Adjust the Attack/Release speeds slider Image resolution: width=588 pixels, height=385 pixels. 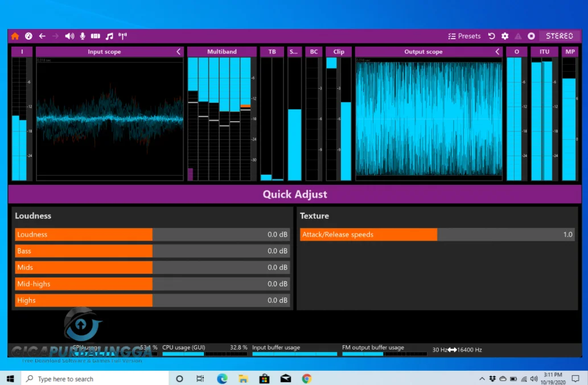point(437,234)
